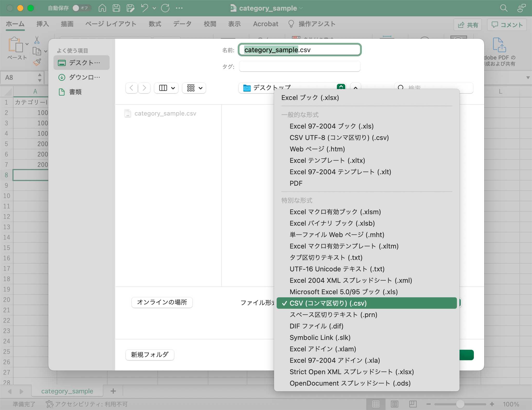The height and width of the screenshot is (410, 532).
Task: Click the Adobe PDF create and share icon
Action: coord(499,45)
